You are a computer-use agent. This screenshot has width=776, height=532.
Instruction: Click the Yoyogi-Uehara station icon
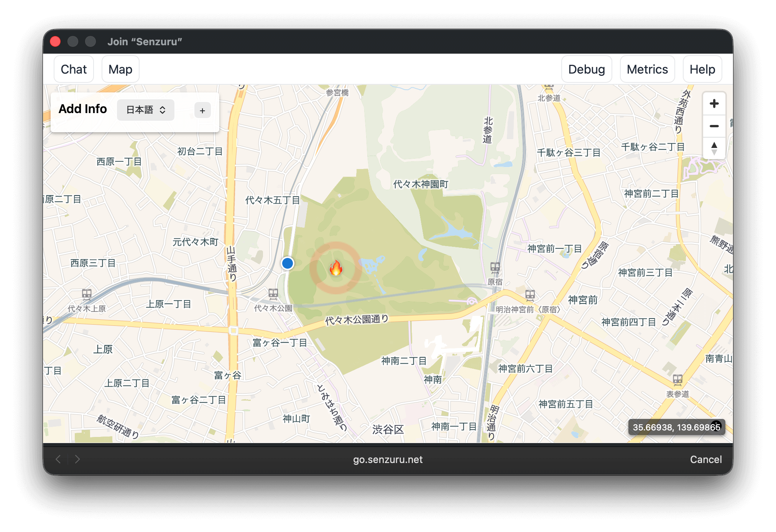click(x=87, y=294)
